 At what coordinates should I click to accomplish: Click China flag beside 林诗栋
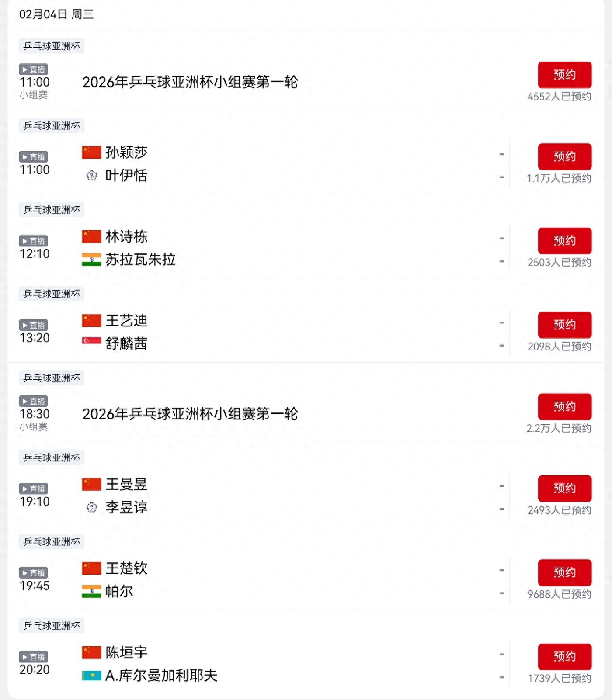coord(92,236)
